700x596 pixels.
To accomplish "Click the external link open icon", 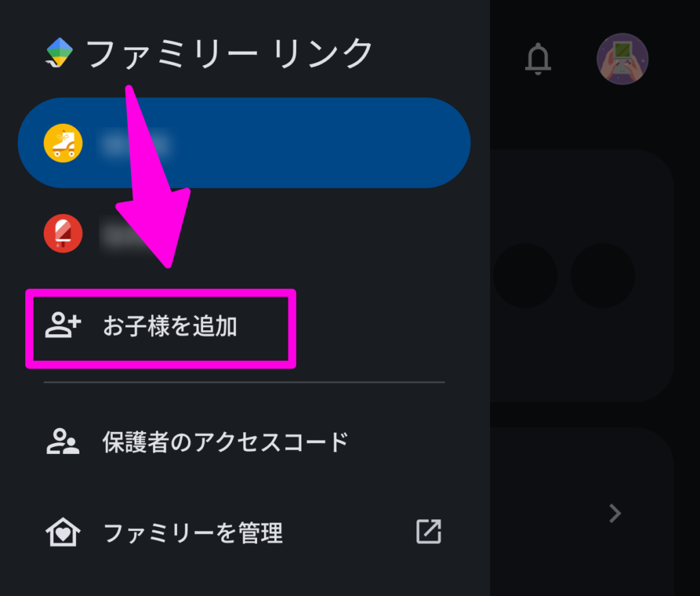I will [x=429, y=531].
